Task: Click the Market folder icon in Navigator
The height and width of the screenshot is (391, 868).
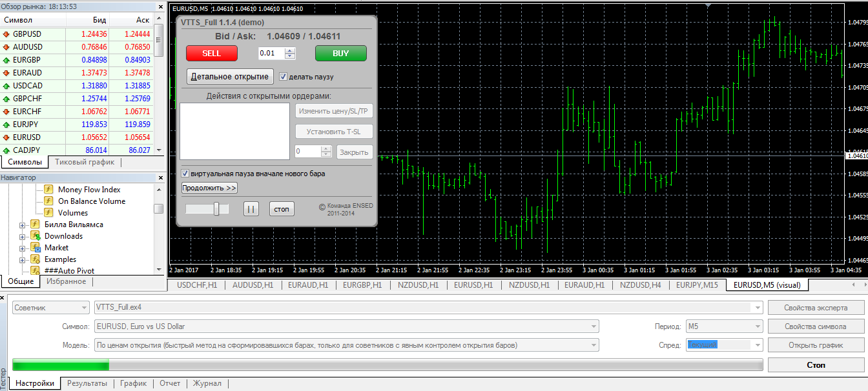Action: 35,248
